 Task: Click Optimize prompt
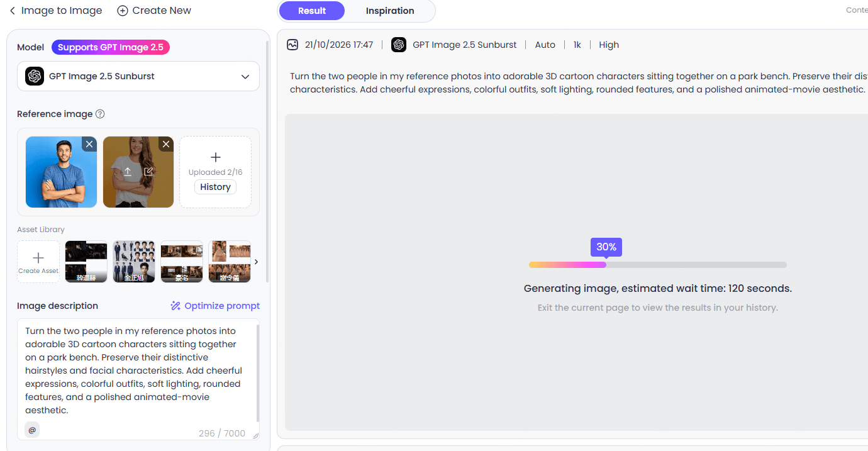(215, 306)
